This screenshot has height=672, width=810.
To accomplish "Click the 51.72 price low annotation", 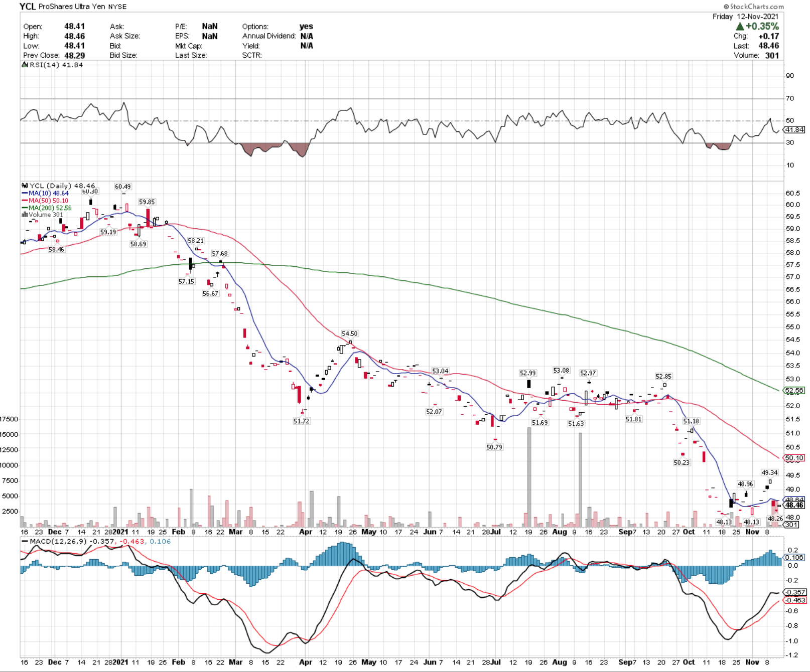I will point(302,421).
